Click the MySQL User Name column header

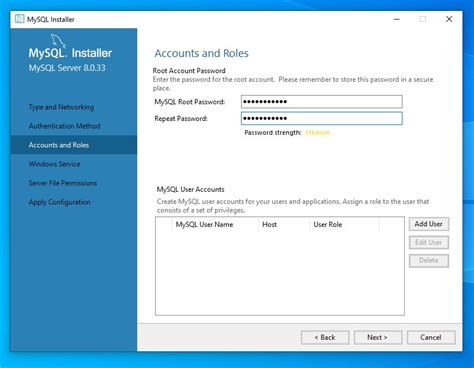click(x=215, y=224)
